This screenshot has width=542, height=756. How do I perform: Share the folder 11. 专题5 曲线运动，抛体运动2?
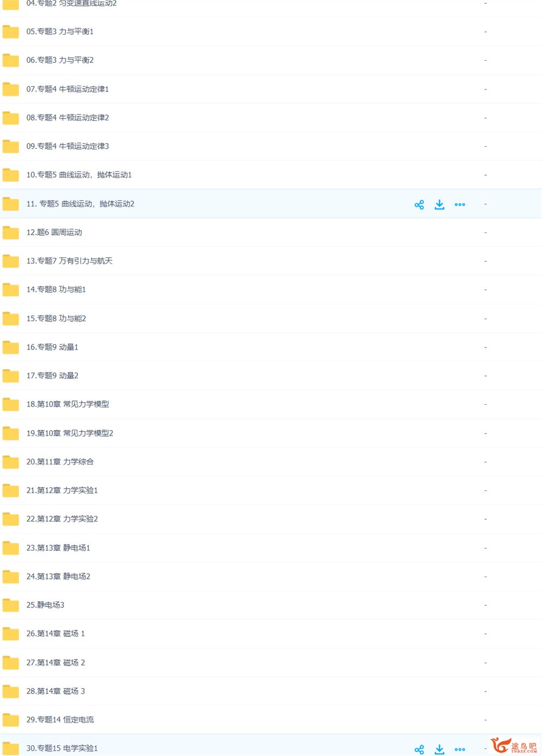click(x=419, y=204)
